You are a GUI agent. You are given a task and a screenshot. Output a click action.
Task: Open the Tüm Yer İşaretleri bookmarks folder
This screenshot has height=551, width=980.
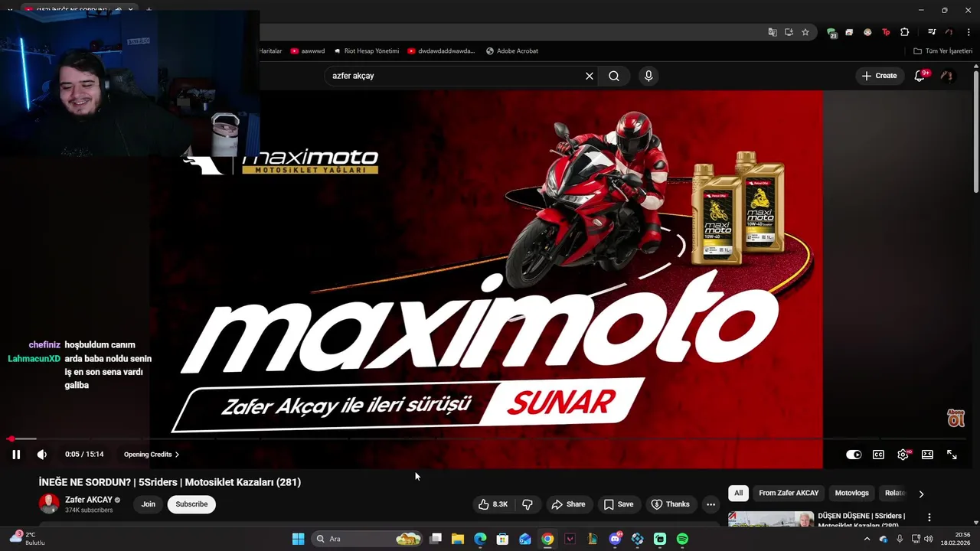tap(942, 51)
